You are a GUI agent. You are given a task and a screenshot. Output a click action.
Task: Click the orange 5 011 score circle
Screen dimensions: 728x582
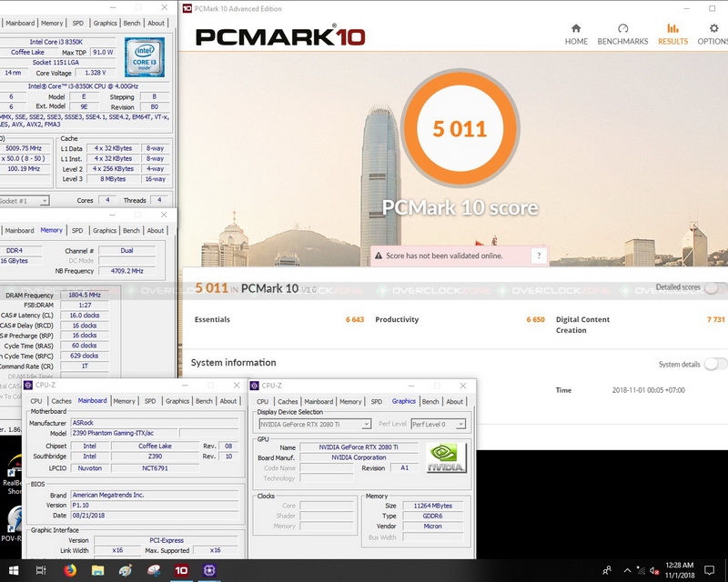tap(460, 128)
